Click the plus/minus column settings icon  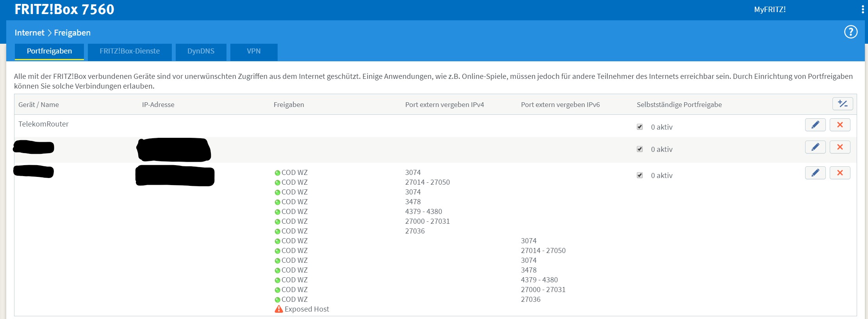pyautogui.click(x=843, y=104)
